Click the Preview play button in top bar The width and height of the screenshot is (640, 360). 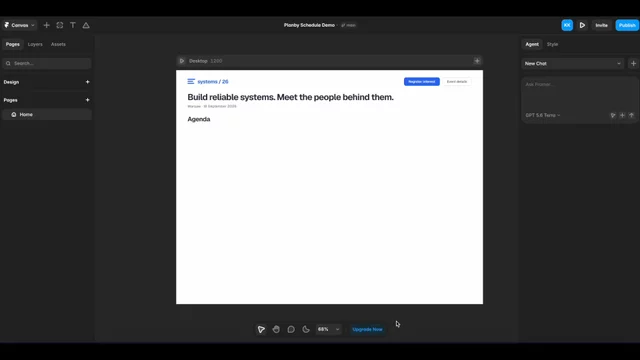(x=582, y=25)
